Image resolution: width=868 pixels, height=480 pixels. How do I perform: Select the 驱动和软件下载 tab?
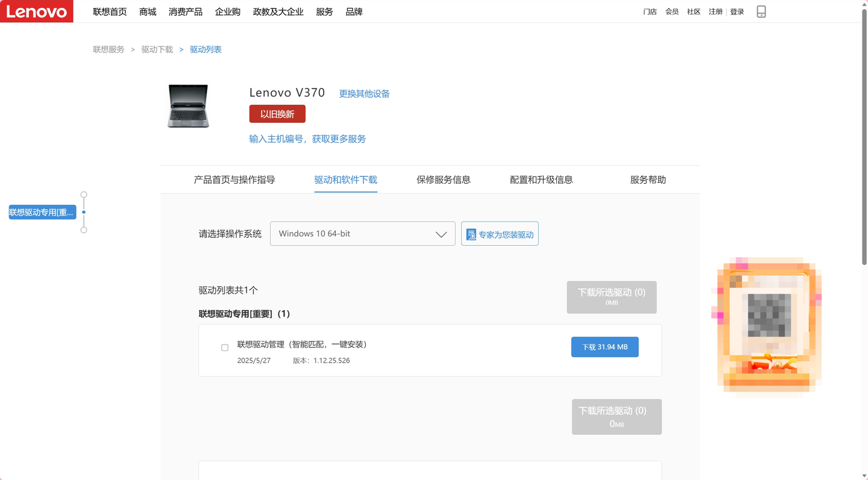coord(345,179)
